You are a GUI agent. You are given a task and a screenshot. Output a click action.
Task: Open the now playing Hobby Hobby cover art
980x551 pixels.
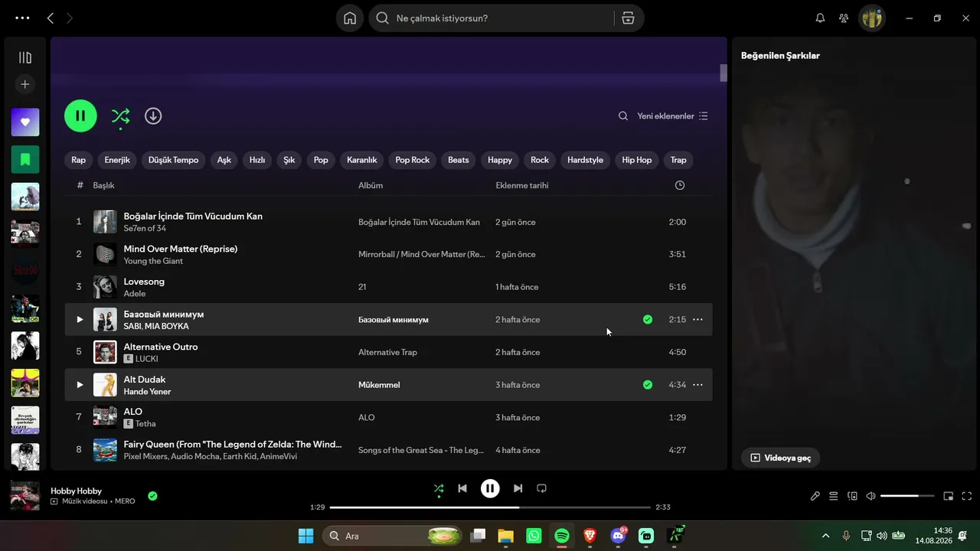[24, 496]
